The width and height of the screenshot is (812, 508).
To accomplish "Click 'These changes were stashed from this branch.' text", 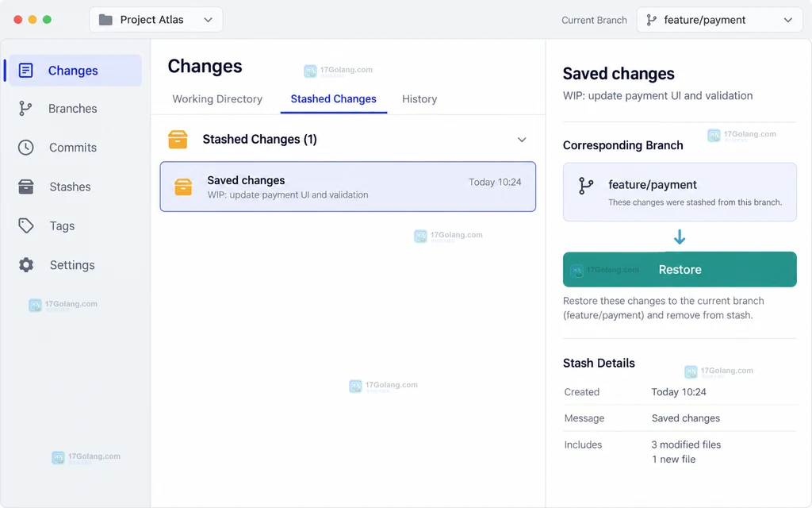I will [x=695, y=202].
